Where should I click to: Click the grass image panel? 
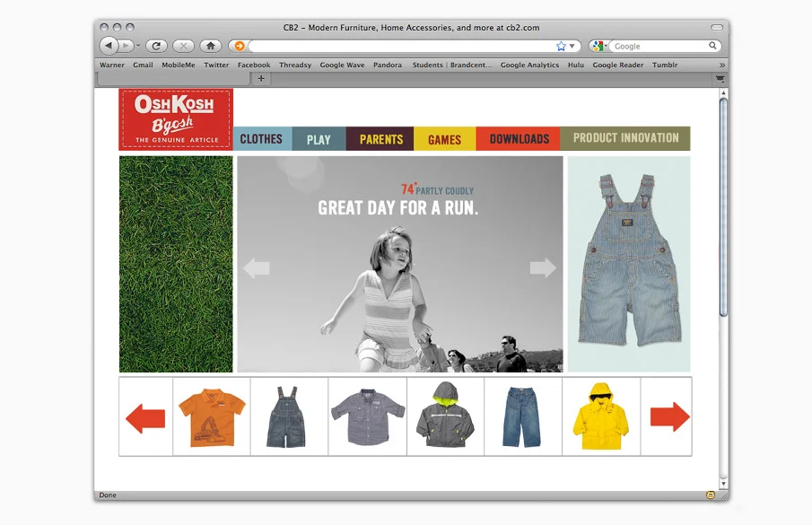[x=176, y=264]
